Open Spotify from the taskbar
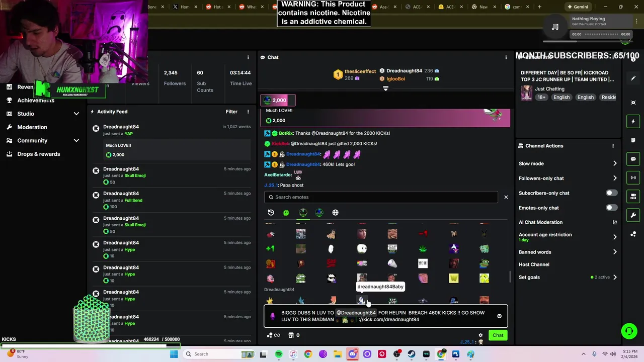Screen dimensions: 644x362 pos(278,354)
